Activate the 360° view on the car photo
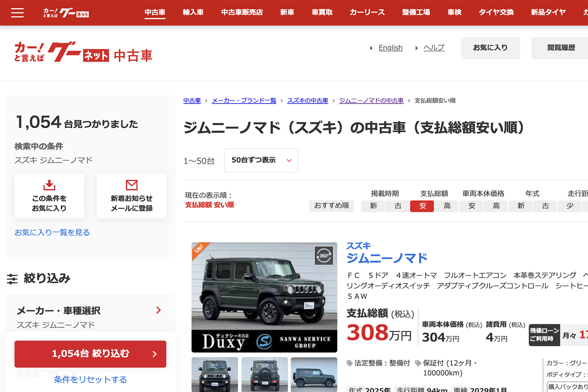The height and width of the screenshot is (392, 588). click(x=324, y=256)
